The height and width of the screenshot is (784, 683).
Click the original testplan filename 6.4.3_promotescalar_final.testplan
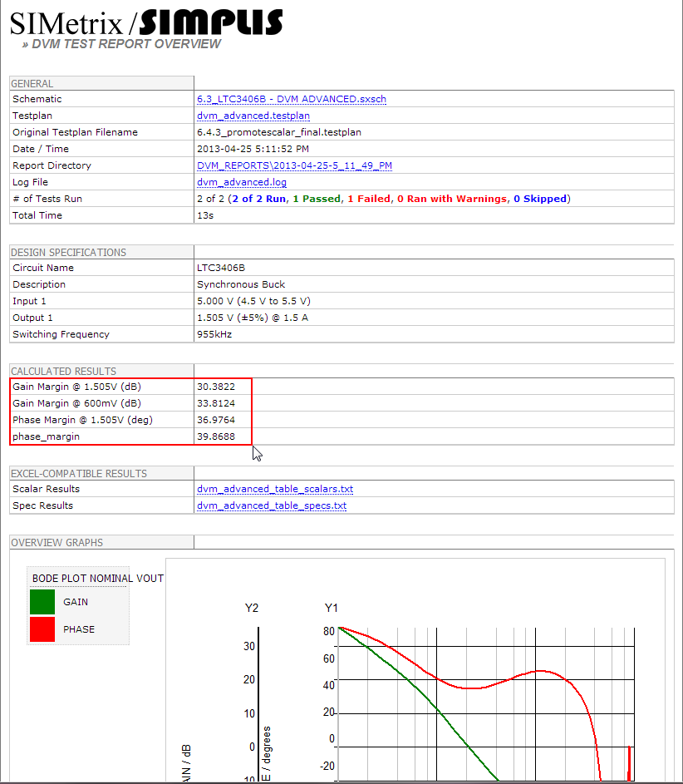pos(279,132)
